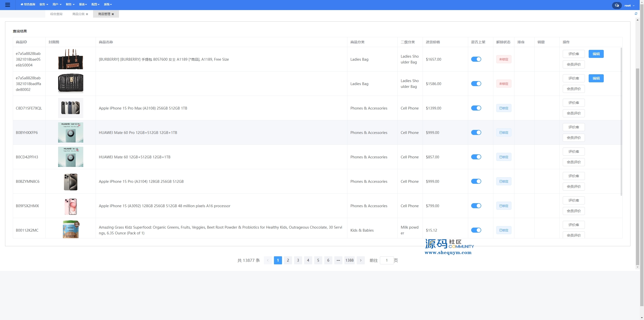Click 已锁定 tag for iPhone 15 Pro Max
The image size is (644, 320).
pos(504,108)
